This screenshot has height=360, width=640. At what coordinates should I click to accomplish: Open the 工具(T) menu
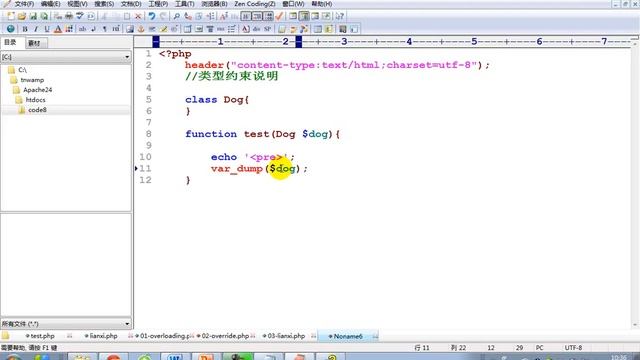coord(184,4)
